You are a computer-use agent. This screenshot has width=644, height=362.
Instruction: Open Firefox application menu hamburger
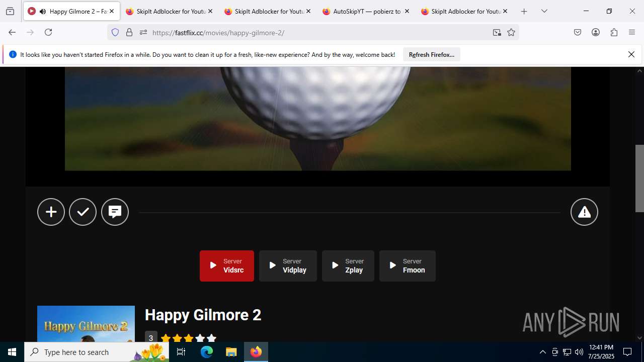632,32
